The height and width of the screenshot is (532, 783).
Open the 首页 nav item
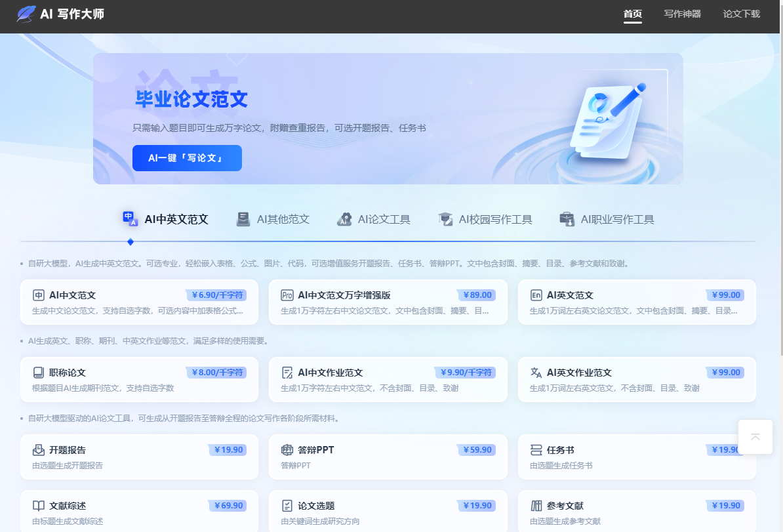pyautogui.click(x=633, y=14)
